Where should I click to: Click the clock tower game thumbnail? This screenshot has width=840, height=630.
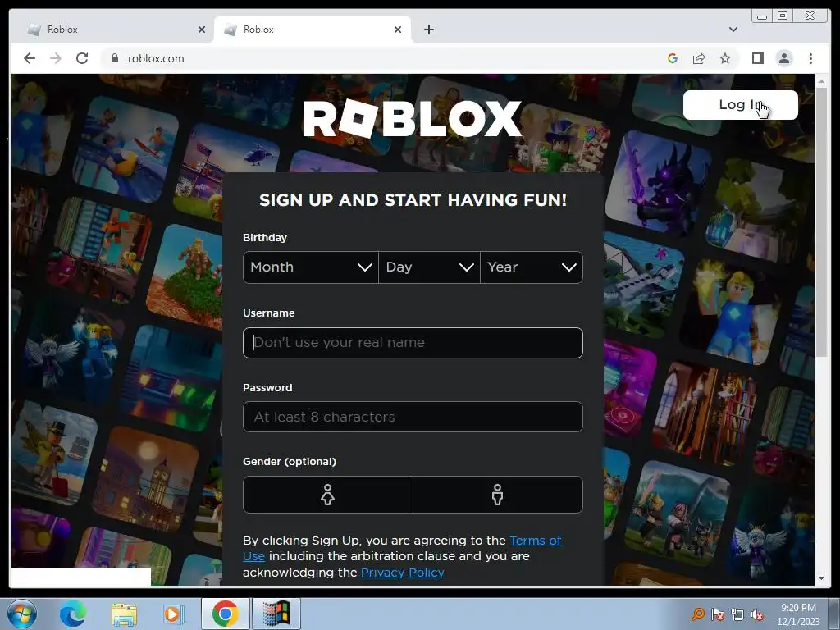tap(146, 478)
